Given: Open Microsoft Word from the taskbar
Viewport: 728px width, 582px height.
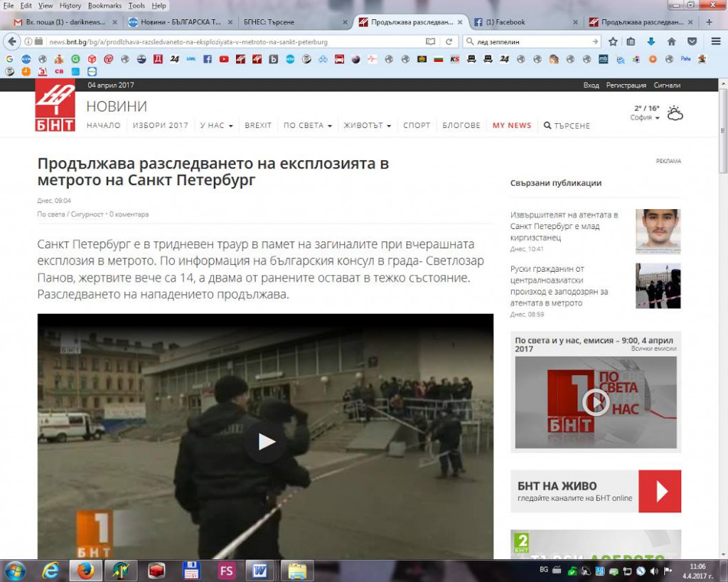Looking at the screenshot, I should 260,571.
